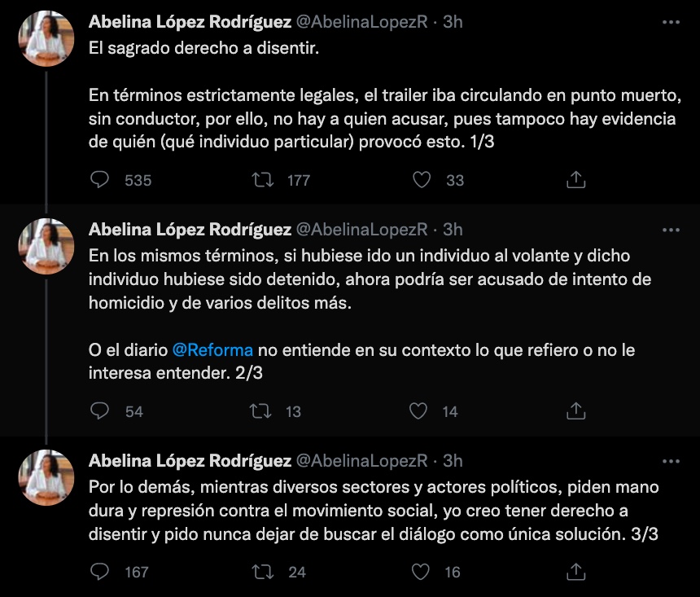Like the first tweet with 33 likes
The height and width of the screenshot is (597, 700).
click(x=422, y=180)
